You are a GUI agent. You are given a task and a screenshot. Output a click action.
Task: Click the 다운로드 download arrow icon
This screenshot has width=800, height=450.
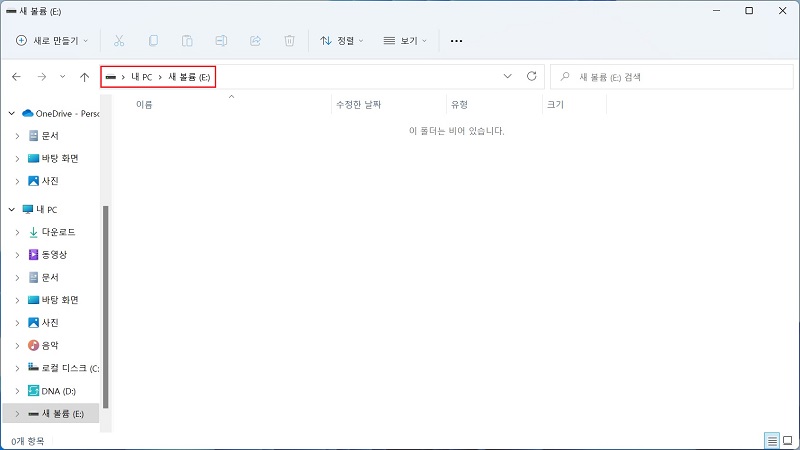(x=33, y=232)
